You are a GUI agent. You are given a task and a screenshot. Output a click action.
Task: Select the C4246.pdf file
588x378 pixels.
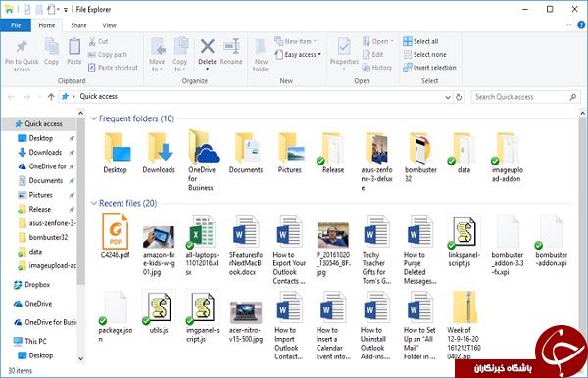point(115,236)
